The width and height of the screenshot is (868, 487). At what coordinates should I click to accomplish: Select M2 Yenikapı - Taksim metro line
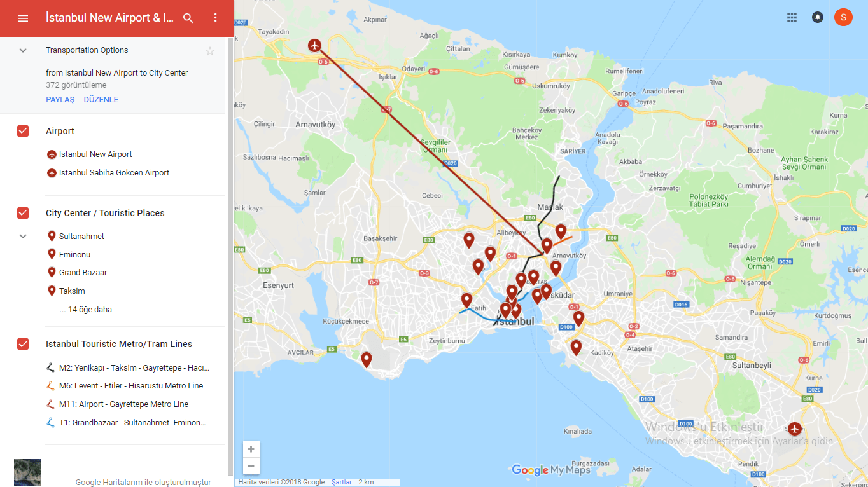point(134,368)
